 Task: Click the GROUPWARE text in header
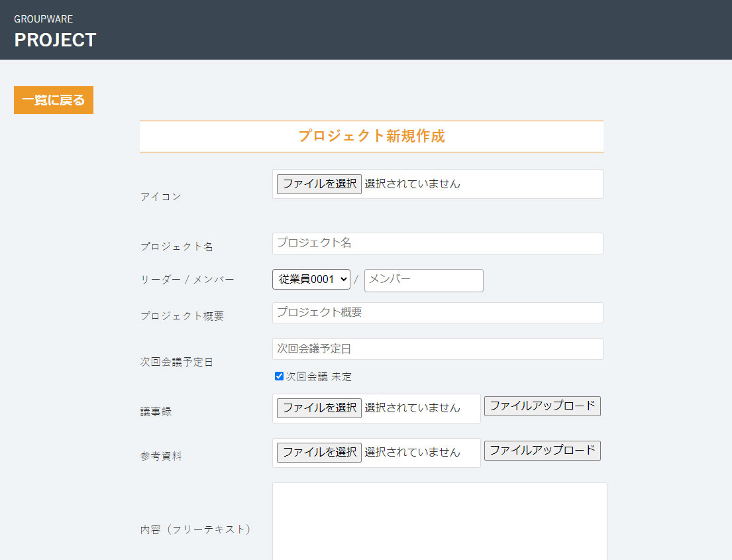(43, 19)
